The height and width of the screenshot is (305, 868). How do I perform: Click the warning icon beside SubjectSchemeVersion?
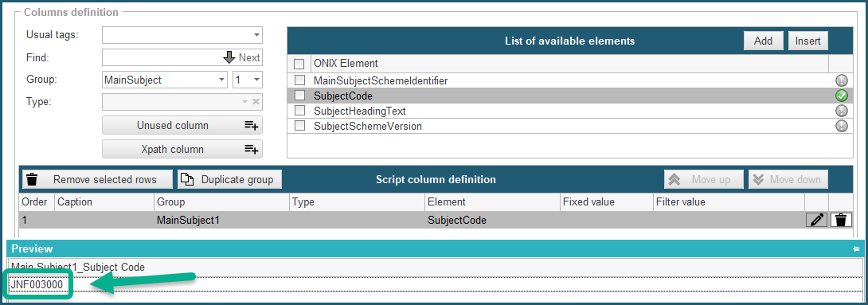[842, 126]
